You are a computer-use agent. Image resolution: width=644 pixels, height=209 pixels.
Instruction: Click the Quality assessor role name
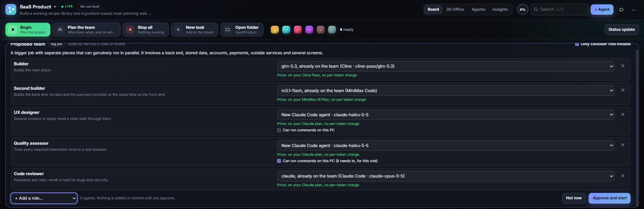pyautogui.click(x=31, y=143)
